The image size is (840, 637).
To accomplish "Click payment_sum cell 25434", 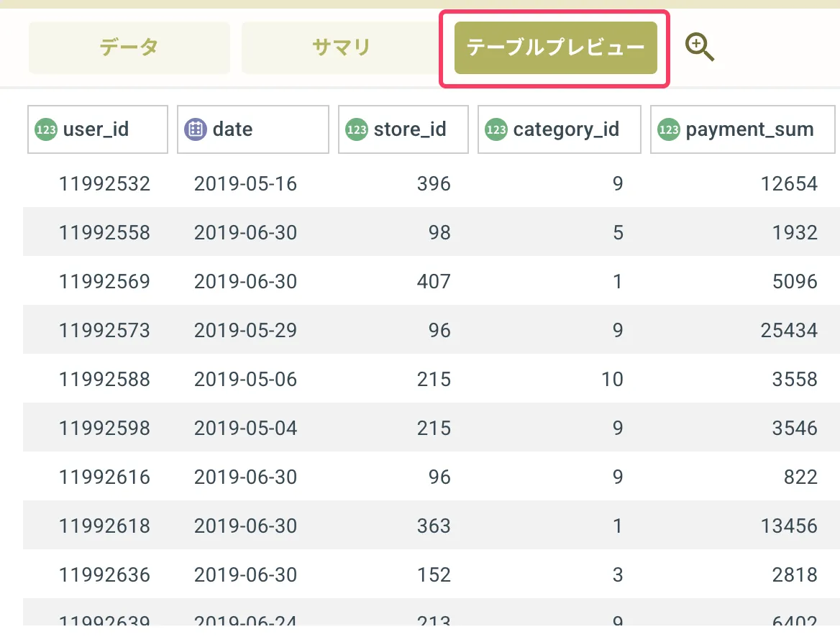I will click(x=789, y=330).
